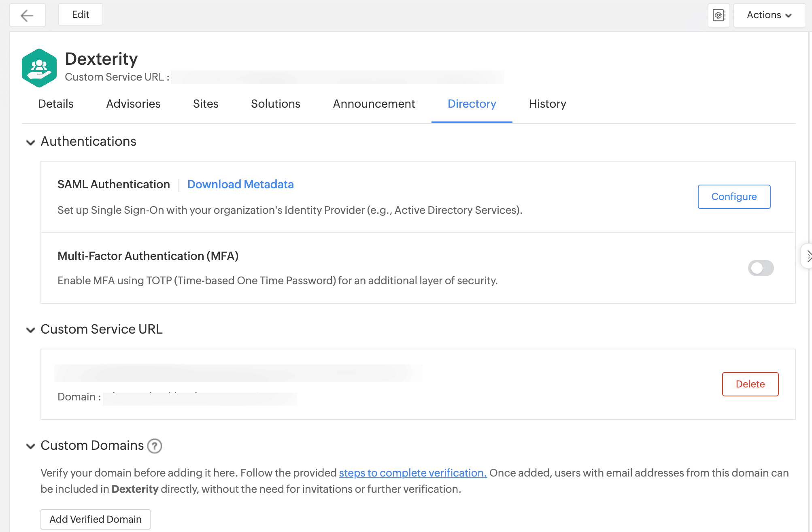Collapse the Custom Service URL section
Screen dimensions: 812x532
[x=30, y=330]
